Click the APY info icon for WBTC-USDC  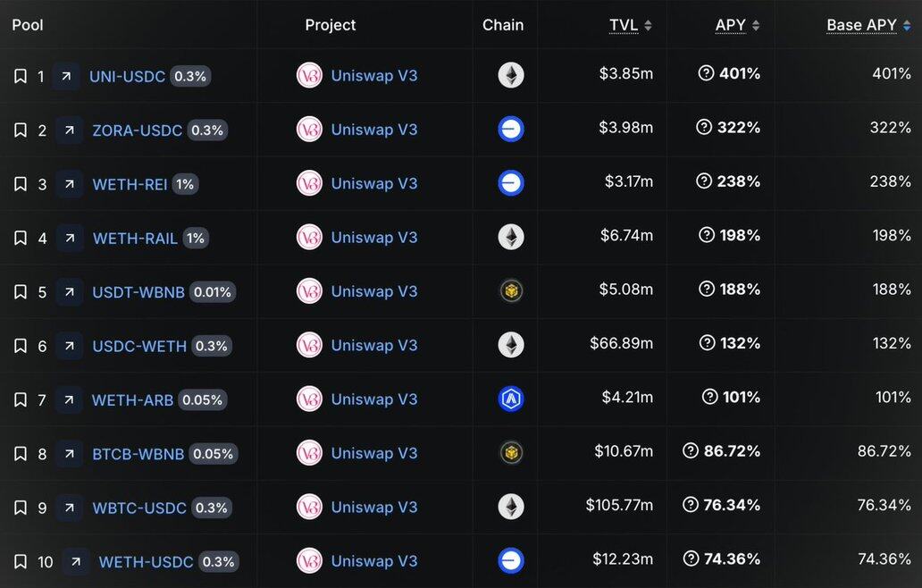691,506
